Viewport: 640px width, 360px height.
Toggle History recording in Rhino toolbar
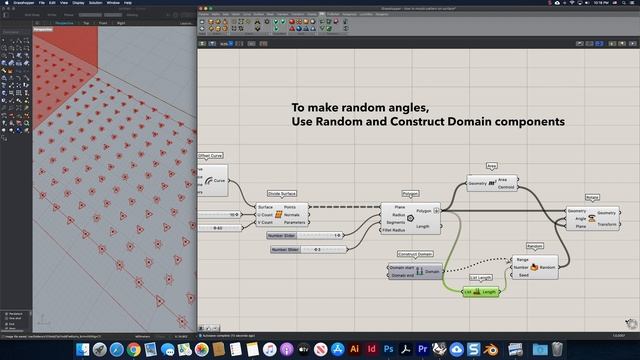click(x=132, y=15)
